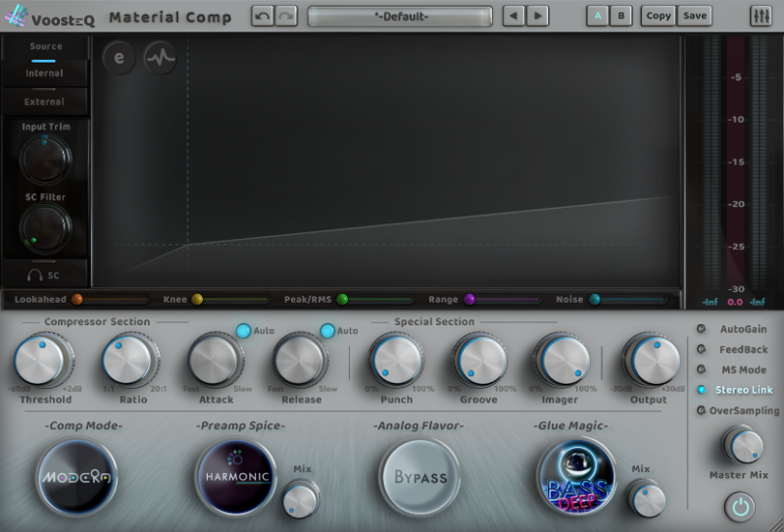Image resolution: width=784 pixels, height=532 pixels.
Task: Toggle the 'e' envelope display icon
Action: click(120, 58)
